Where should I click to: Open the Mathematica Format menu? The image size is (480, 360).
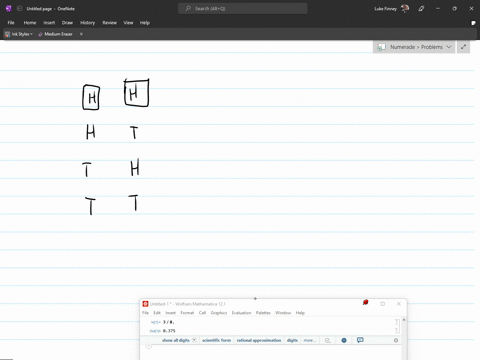(x=187, y=313)
